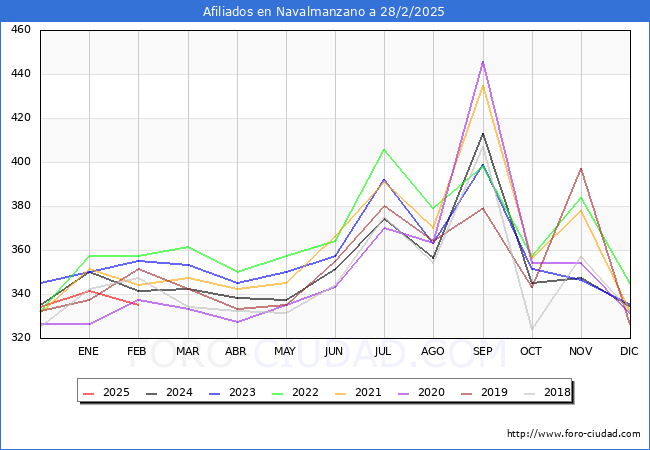Select the 2024 legend label
650x450 pixels.
179,392
